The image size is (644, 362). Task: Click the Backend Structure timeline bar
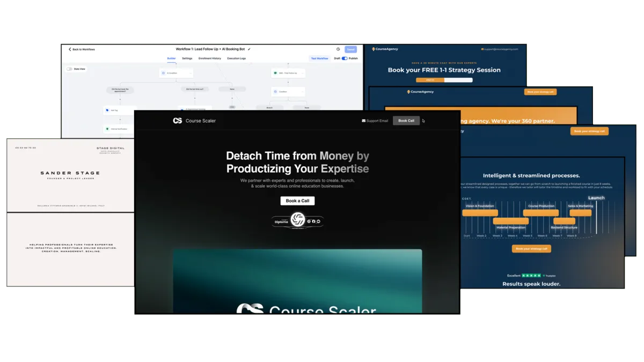(x=564, y=221)
